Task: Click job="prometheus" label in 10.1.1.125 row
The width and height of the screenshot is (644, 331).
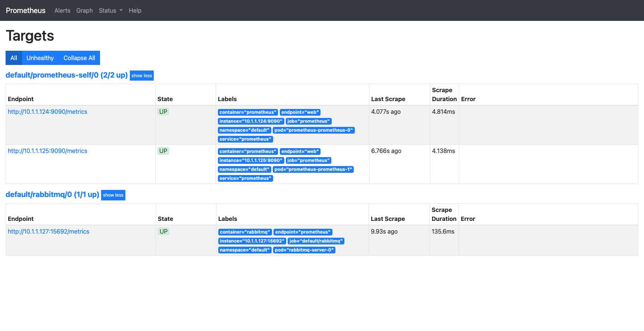Action: coord(309,160)
